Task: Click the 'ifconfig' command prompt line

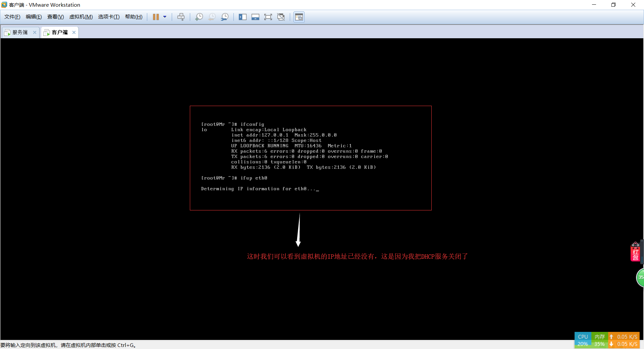Action: click(232, 124)
